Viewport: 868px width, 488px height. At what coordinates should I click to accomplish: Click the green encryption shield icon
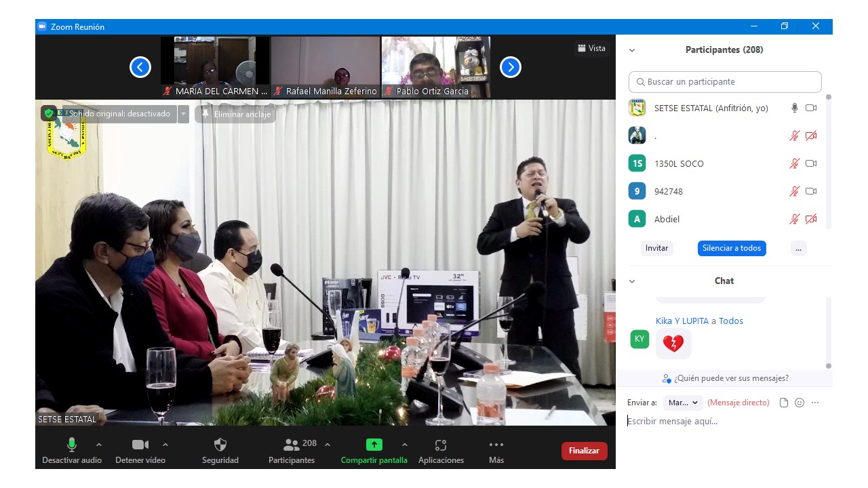tap(49, 114)
